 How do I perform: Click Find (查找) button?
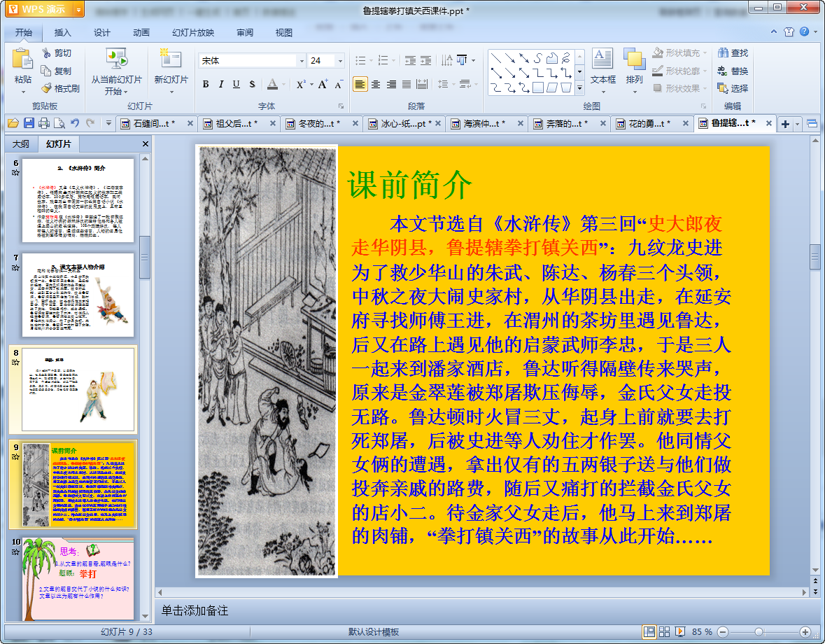click(x=733, y=53)
